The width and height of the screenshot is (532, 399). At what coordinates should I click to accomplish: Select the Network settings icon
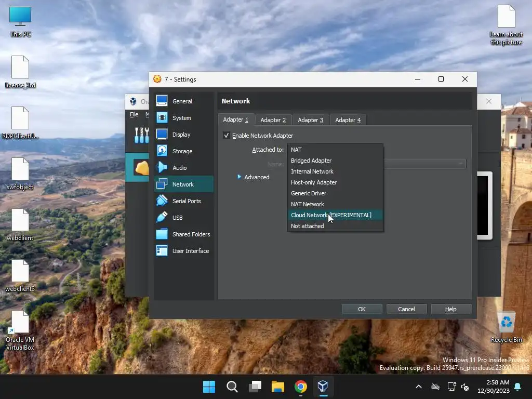coord(162,184)
